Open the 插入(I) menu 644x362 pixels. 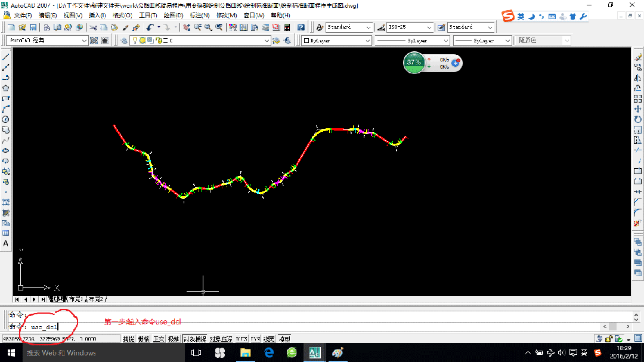(x=97, y=15)
